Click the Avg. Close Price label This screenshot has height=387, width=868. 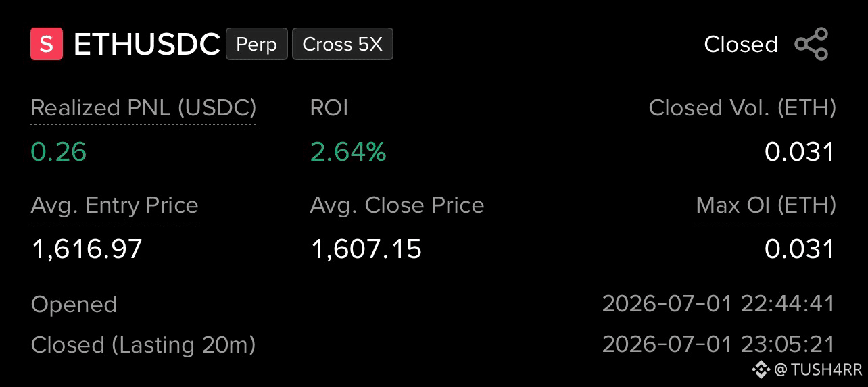point(397,205)
